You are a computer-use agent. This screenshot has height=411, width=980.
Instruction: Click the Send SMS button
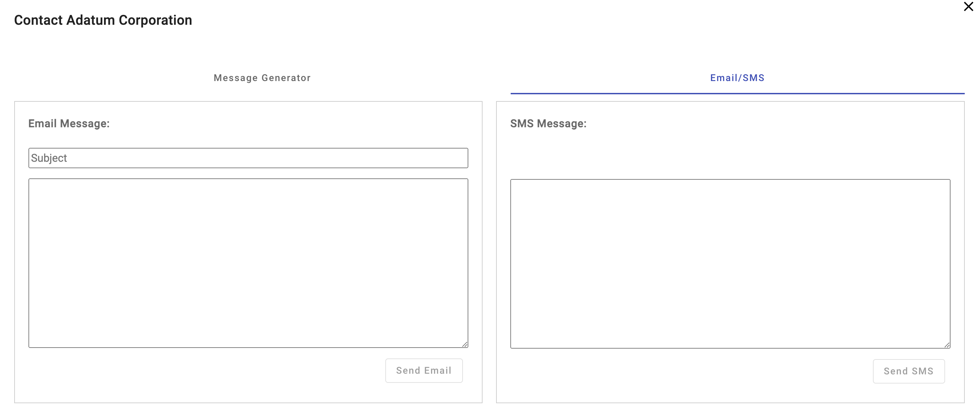[907, 370]
